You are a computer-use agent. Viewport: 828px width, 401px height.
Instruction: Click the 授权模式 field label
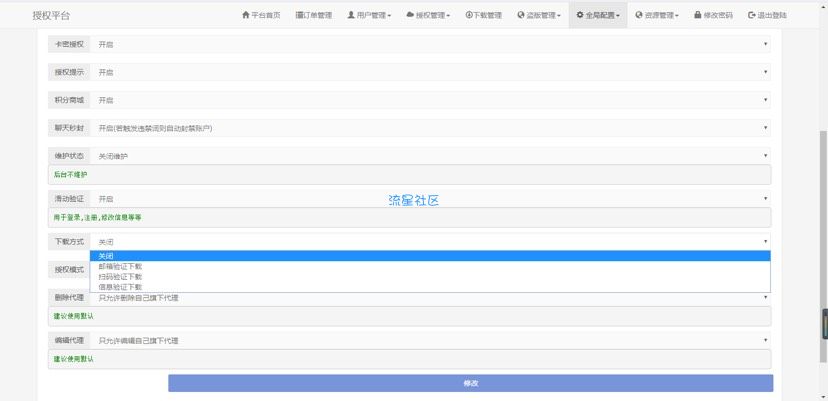pos(69,269)
